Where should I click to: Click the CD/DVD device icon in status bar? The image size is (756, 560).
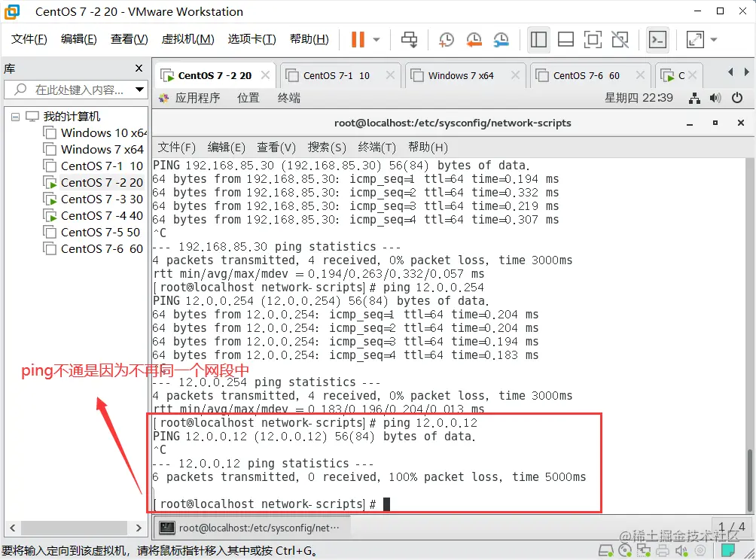click(x=626, y=551)
